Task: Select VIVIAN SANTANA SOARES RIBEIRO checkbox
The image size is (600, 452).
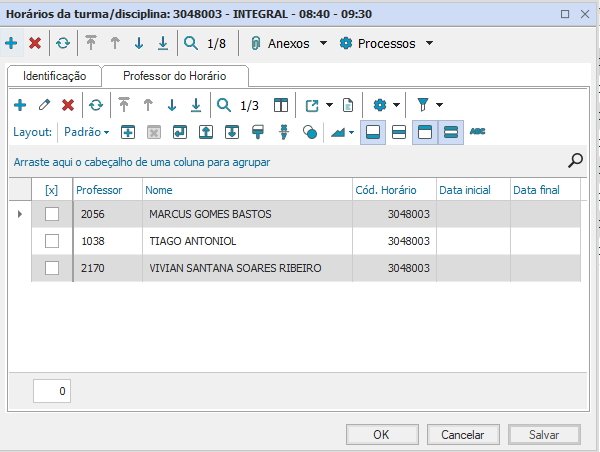Action: pyautogui.click(x=52, y=268)
